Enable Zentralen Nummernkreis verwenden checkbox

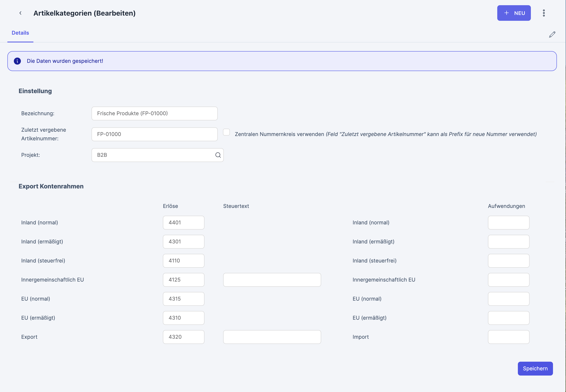[226, 132]
